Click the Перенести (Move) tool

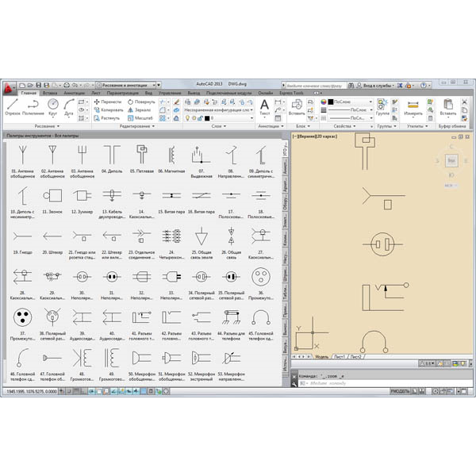tap(108, 102)
